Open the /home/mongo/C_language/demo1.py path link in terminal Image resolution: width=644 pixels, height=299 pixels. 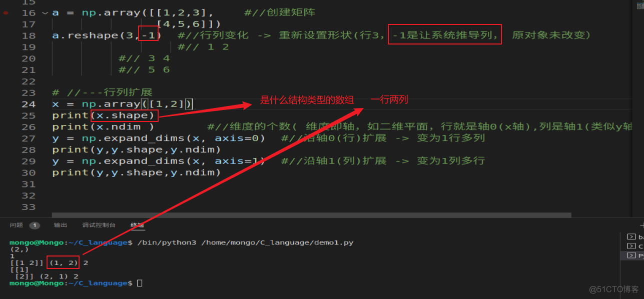[x=277, y=242]
